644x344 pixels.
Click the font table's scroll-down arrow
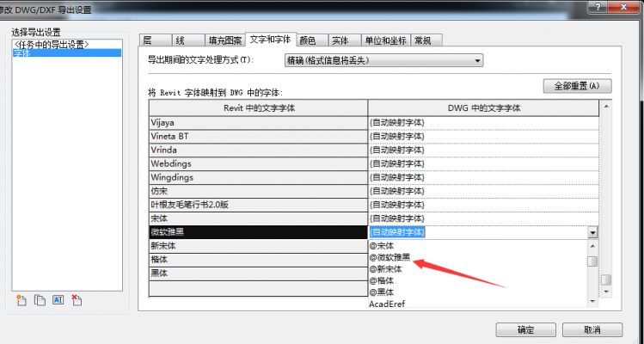[x=606, y=292]
